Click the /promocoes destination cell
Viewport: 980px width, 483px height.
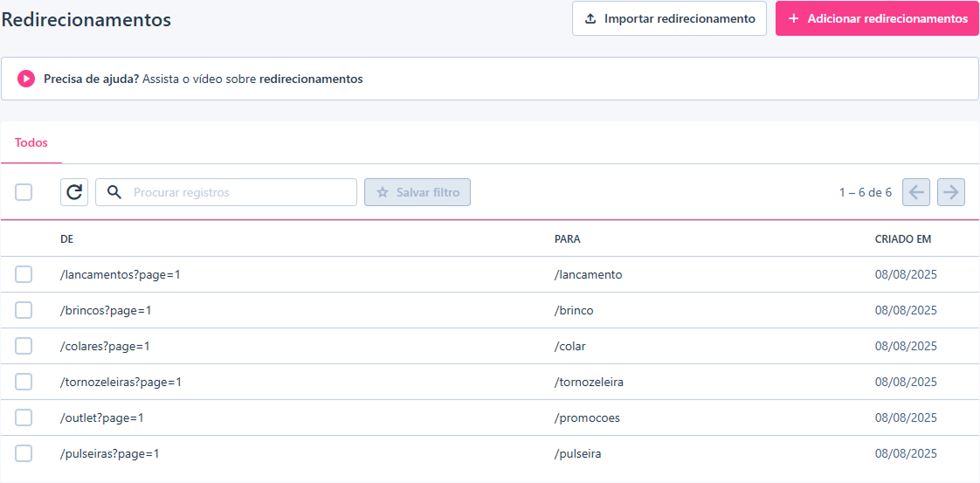pos(587,418)
